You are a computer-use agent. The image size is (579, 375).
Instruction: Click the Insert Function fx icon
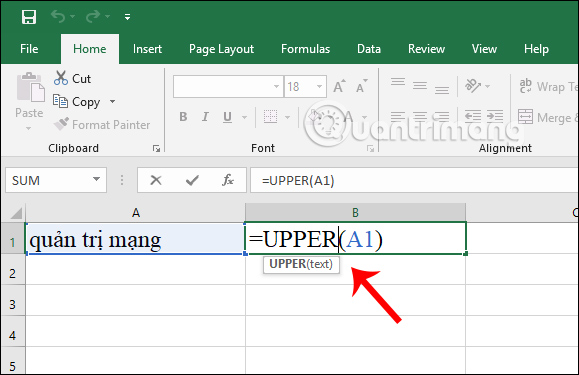tap(228, 180)
